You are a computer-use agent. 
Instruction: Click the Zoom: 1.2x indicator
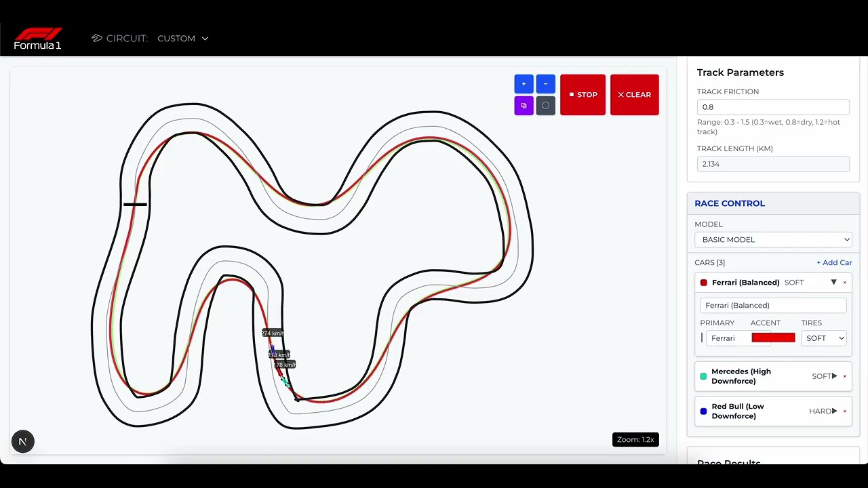(x=635, y=440)
